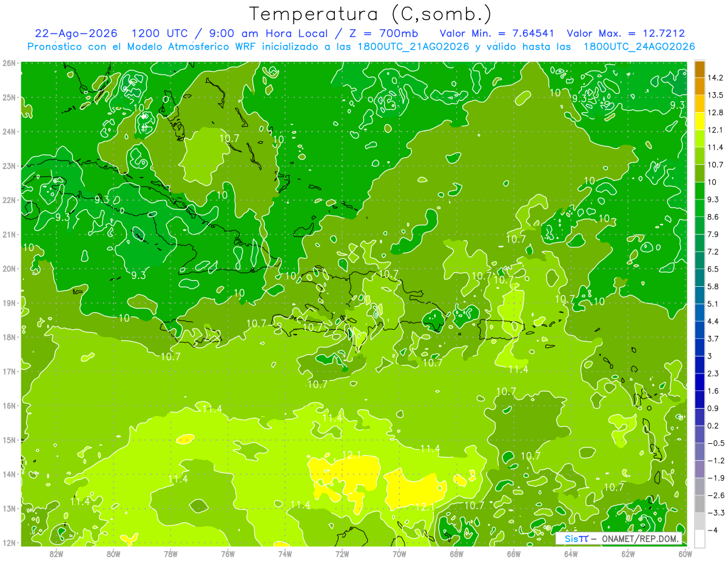The height and width of the screenshot is (562, 728).
Task: Click latitude axis label "16N"
Action: point(9,406)
